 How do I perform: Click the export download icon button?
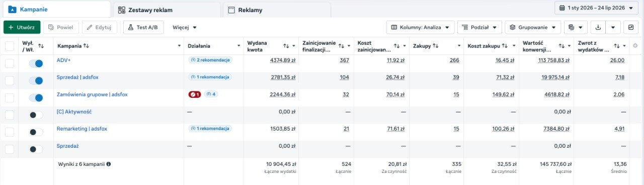click(598, 27)
